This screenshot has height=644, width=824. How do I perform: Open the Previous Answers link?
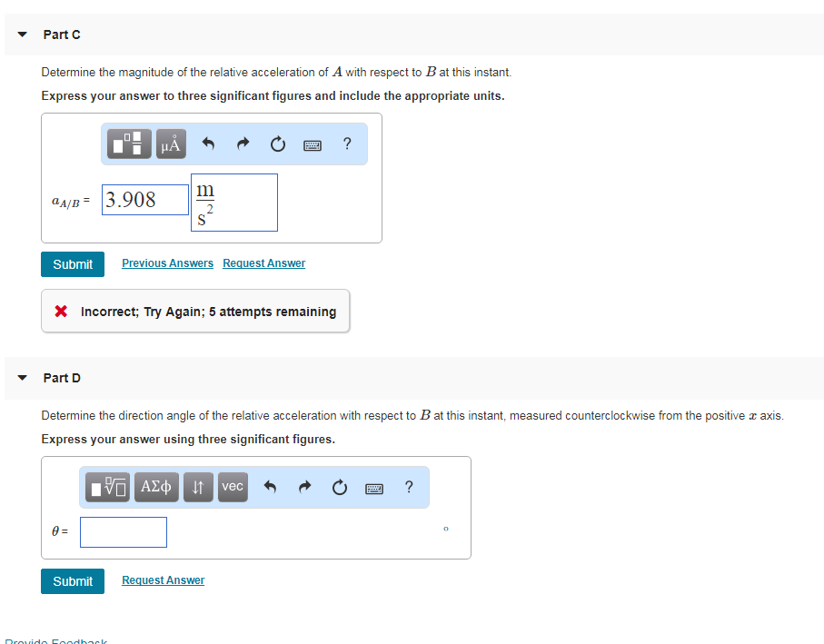pos(168,263)
